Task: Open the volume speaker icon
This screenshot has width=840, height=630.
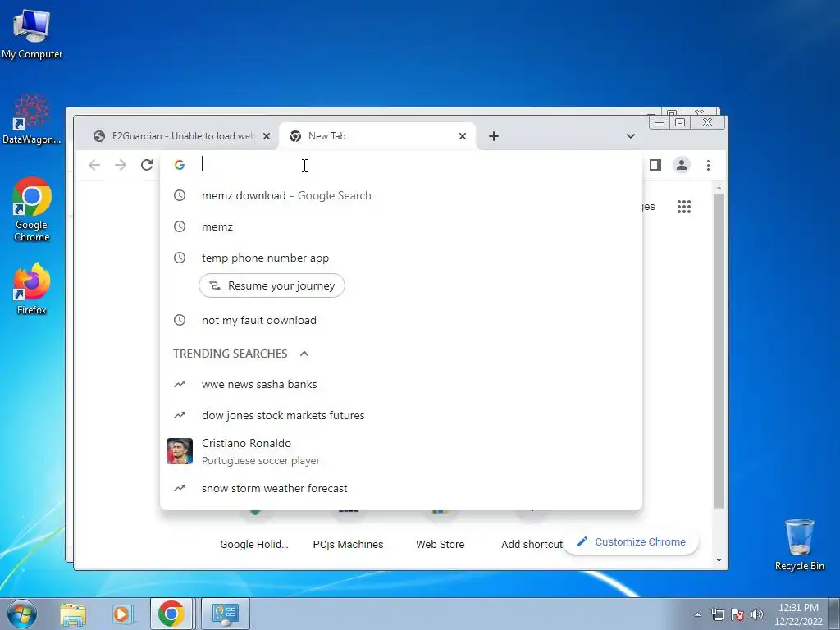Action: point(757,614)
